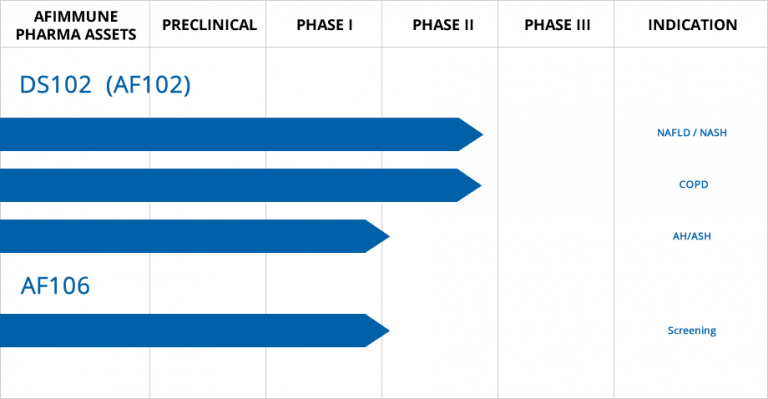Click the PHASE II column header
The image size is (768, 399).
point(443,25)
